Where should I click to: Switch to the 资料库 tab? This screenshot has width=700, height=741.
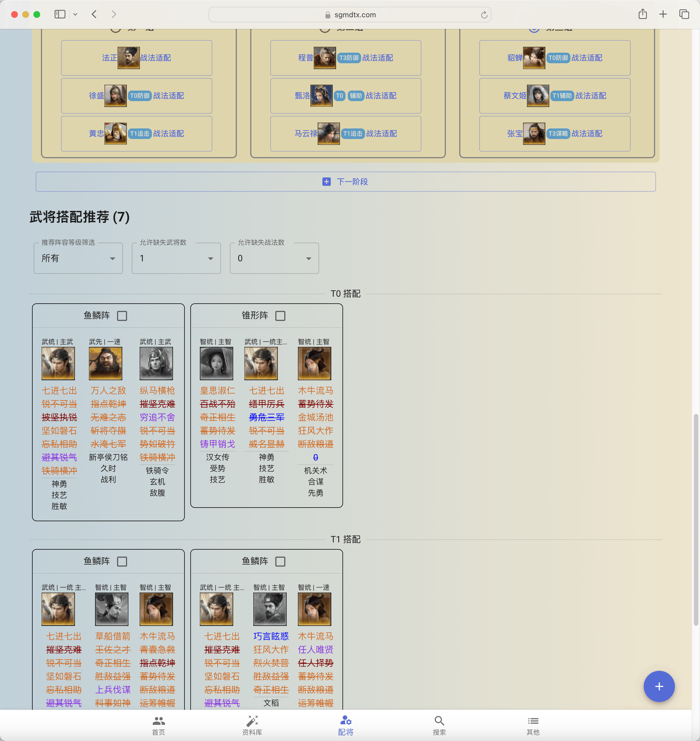(x=252, y=725)
